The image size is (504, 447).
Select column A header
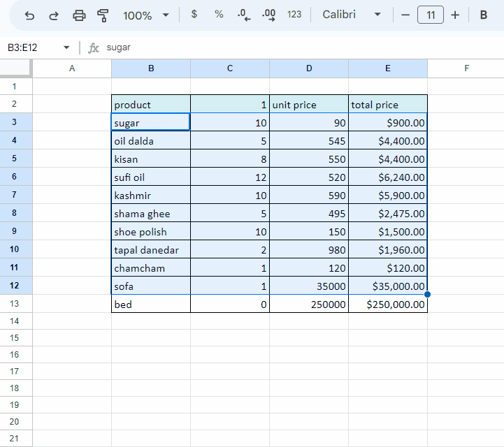pos(72,68)
